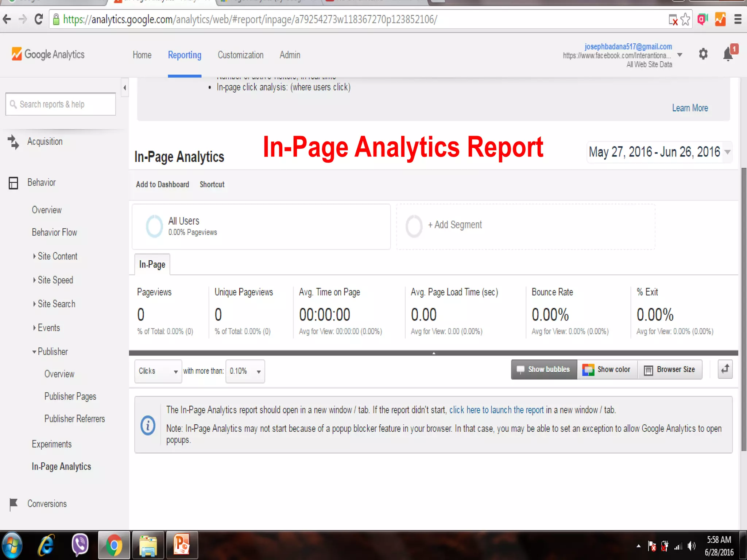Open In-Page Analytics in sidebar
Image resolution: width=747 pixels, height=560 pixels.
pyautogui.click(x=61, y=467)
